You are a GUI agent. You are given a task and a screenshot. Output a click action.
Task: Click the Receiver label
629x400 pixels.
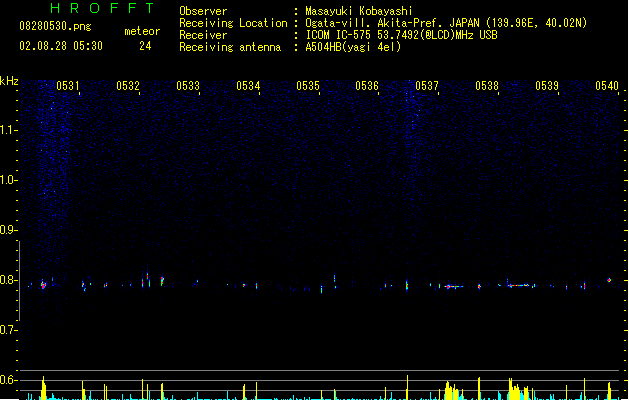point(203,35)
